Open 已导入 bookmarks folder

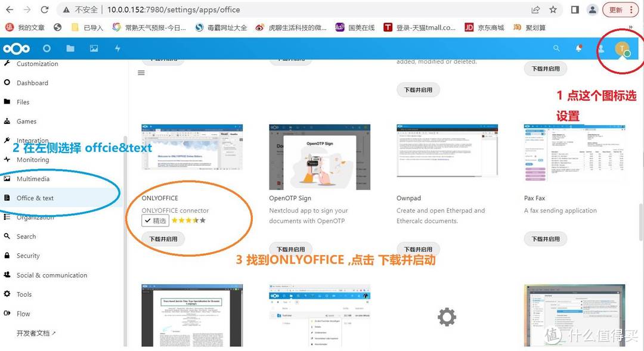coord(86,27)
